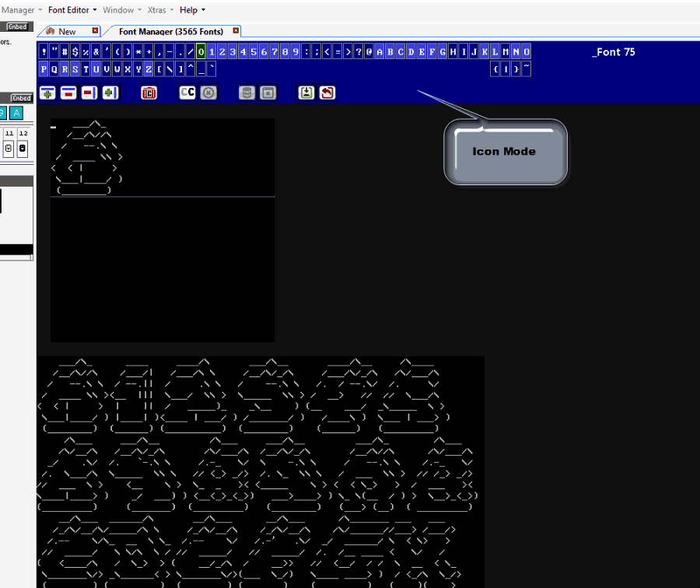Select the green add-character toolbar icon
This screenshot has width=700, height=588.
(x=47, y=93)
